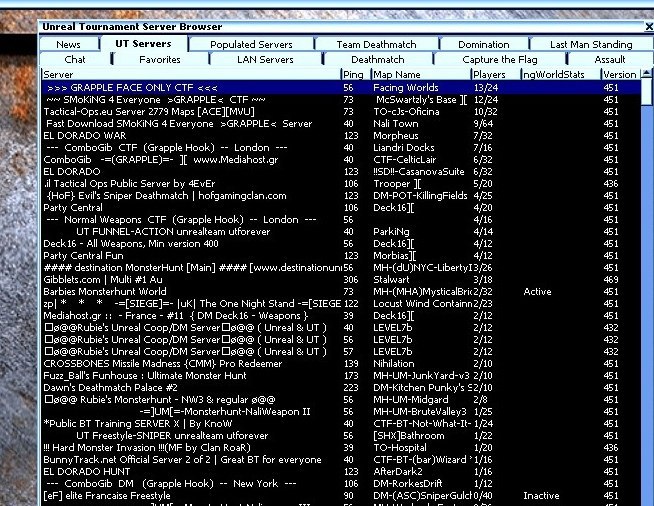Open the Chat tab

[x=76, y=60]
